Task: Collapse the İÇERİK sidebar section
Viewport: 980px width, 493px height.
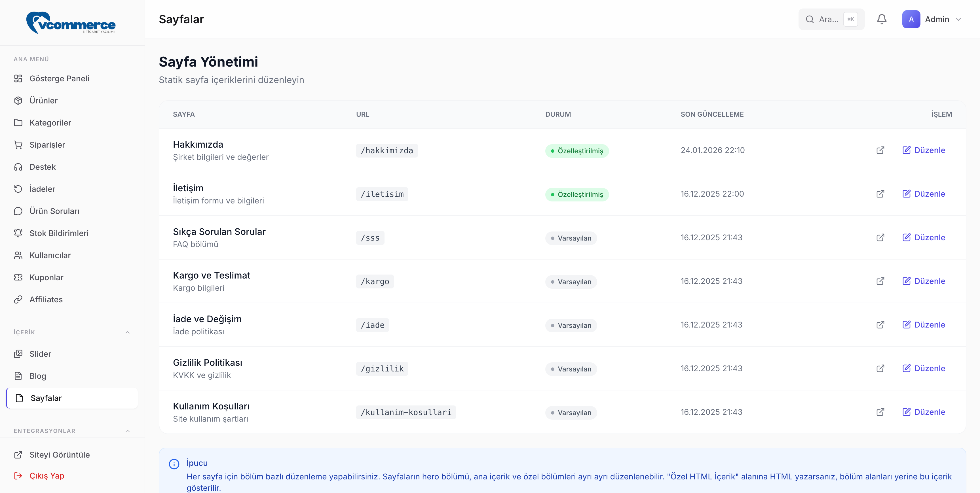Action: coord(127,332)
